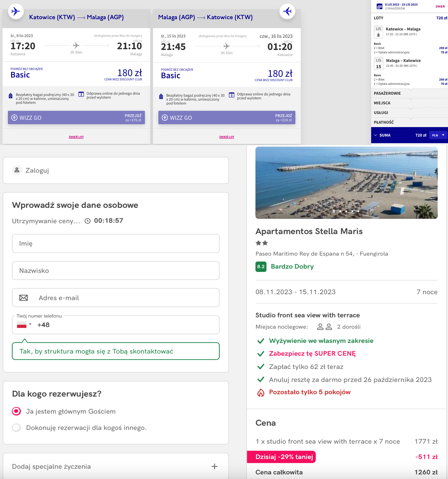Click the user icon beside Zaloguj

(17, 170)
